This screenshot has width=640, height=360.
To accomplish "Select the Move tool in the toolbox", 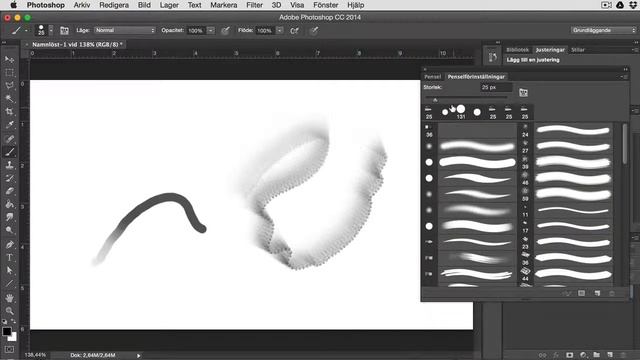I will [x=9, y=60].
